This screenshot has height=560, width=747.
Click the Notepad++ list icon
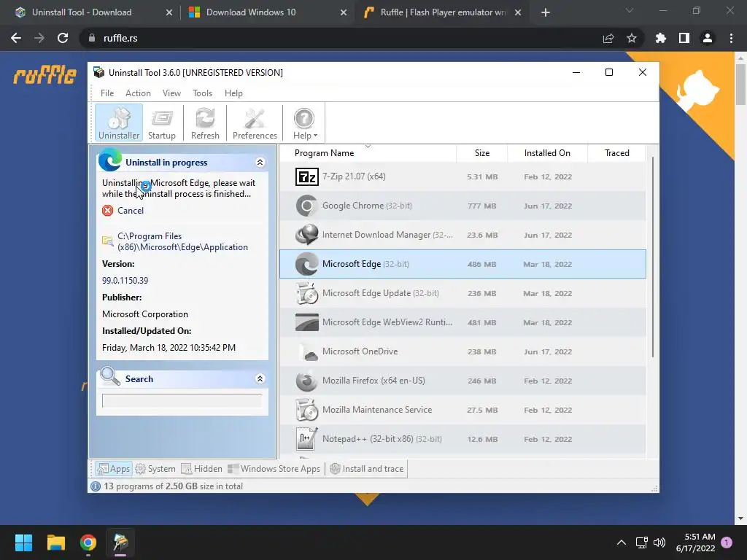point(307,439)
